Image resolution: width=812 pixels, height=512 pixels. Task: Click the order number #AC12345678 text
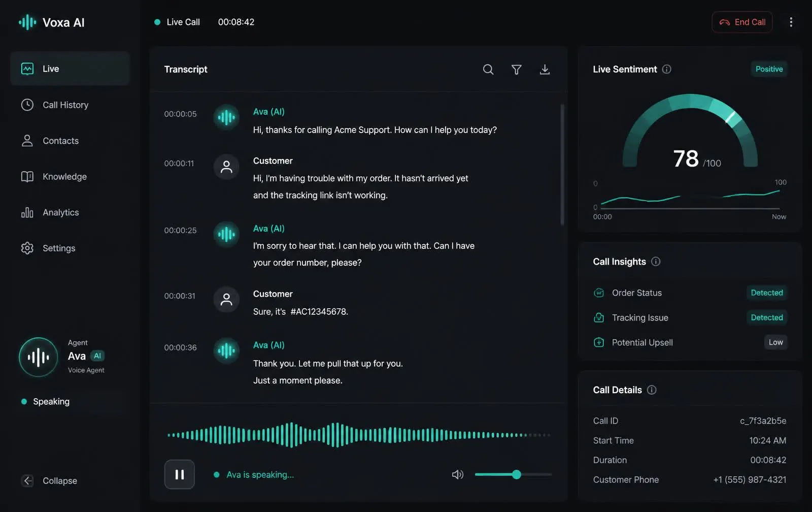tap(319, 311)
